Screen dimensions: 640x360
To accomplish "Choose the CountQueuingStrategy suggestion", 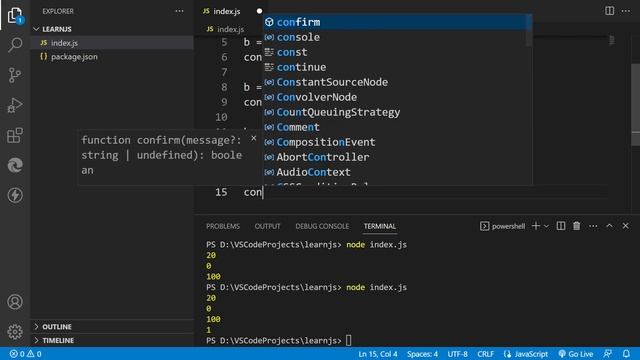I will click(395, 112).
